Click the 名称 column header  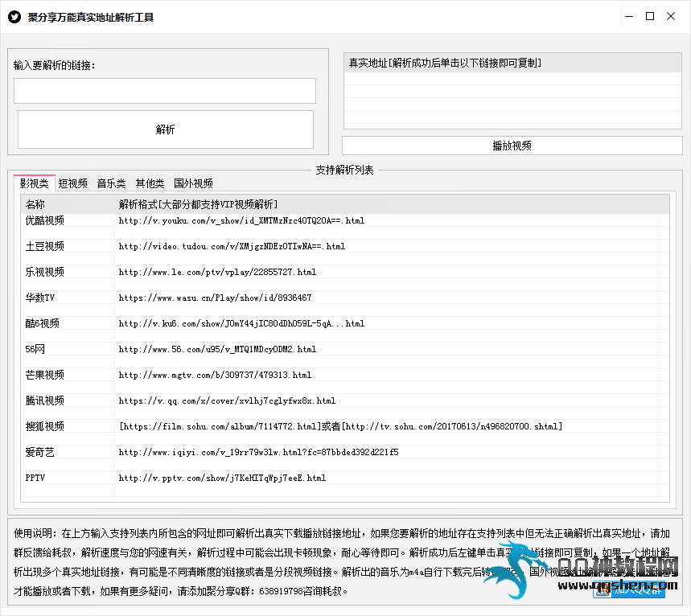point(68,204)
